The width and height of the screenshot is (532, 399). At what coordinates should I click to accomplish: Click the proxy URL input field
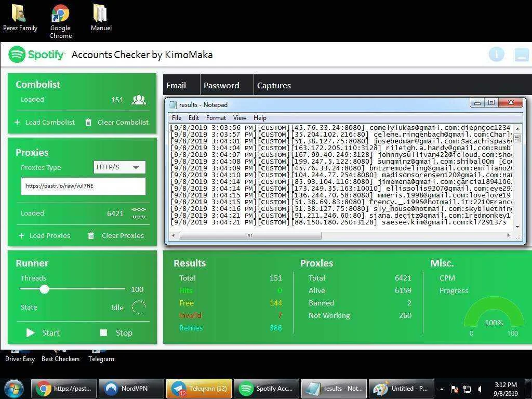(x=83, y=186)
